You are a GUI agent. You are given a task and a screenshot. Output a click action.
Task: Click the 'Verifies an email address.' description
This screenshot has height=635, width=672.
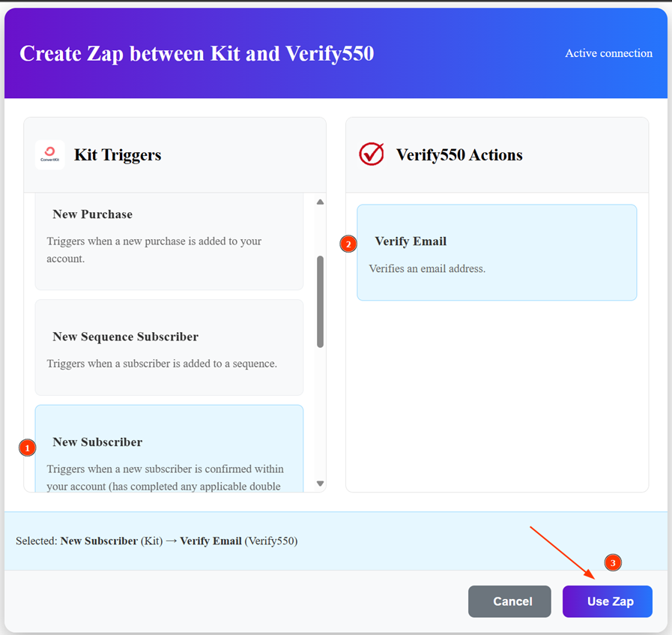click(x=427, y=269)
